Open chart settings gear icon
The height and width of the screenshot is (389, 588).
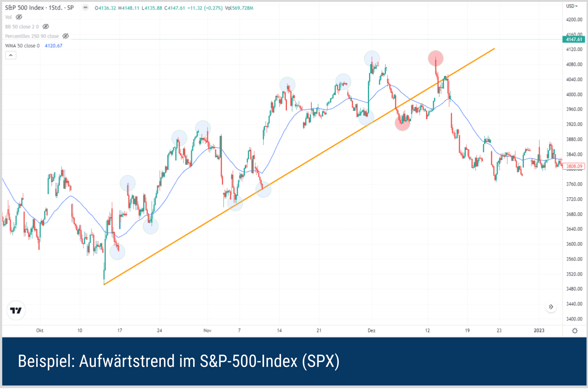tap(575, 331)
